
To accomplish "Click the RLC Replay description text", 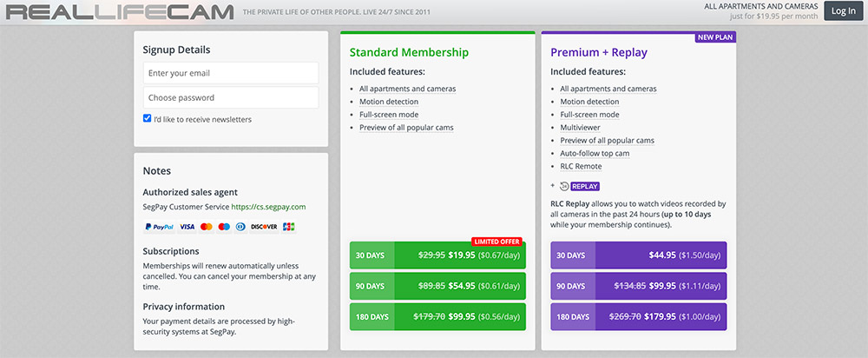I will click(638, 215).
